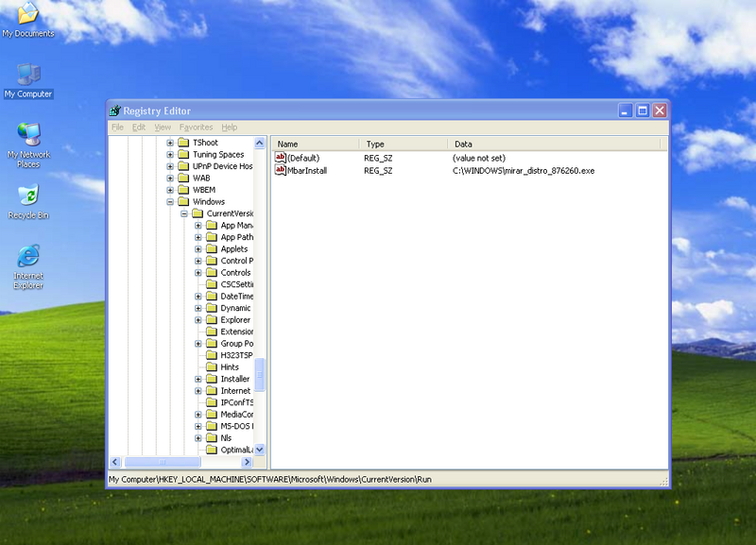
Task: Click the Data column header
Action: pyautogui.click(x=554, y=145)
